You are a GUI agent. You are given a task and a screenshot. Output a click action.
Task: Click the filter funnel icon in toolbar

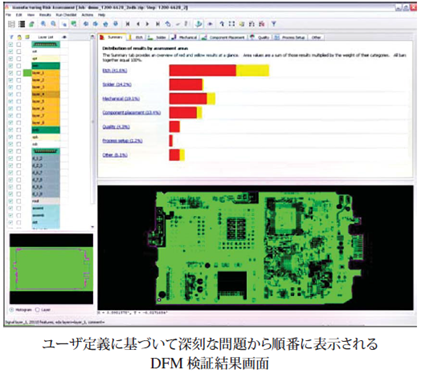coord(274,24)
